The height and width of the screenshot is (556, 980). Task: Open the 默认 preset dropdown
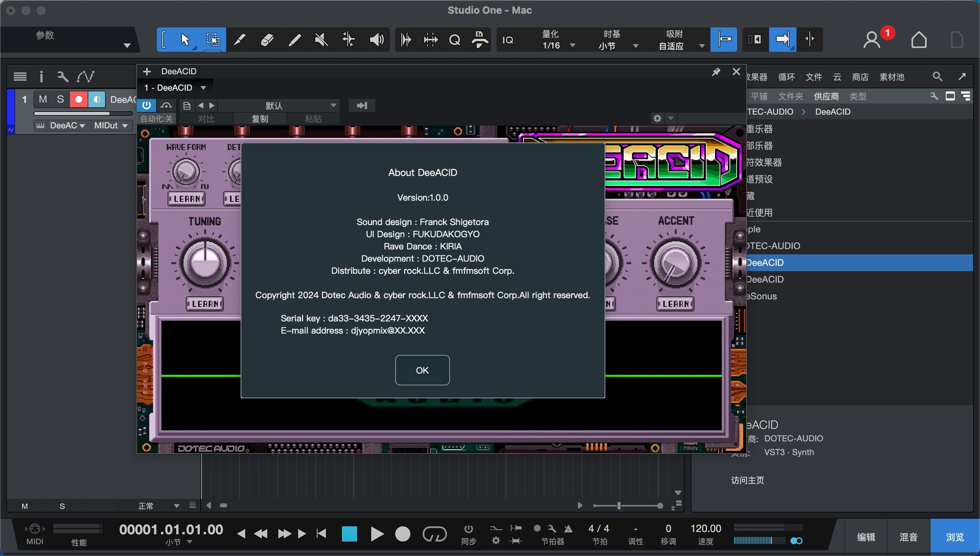(x=279, y=106)
